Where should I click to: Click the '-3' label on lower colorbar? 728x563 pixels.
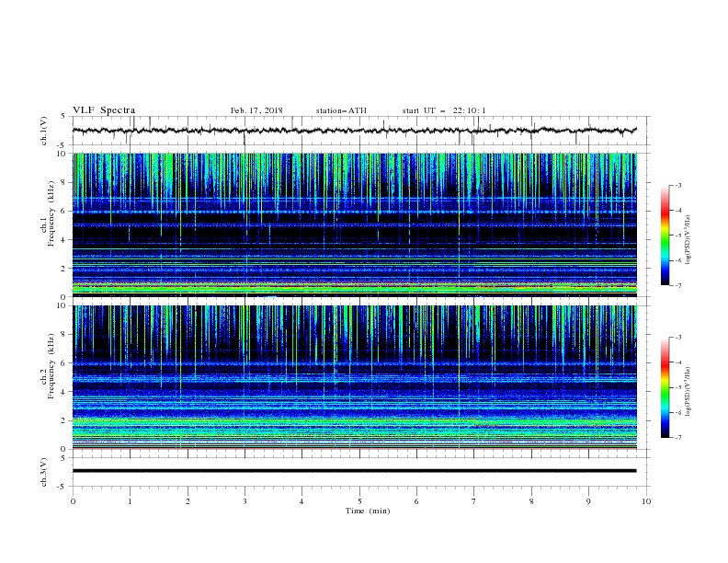coord(677,338)
